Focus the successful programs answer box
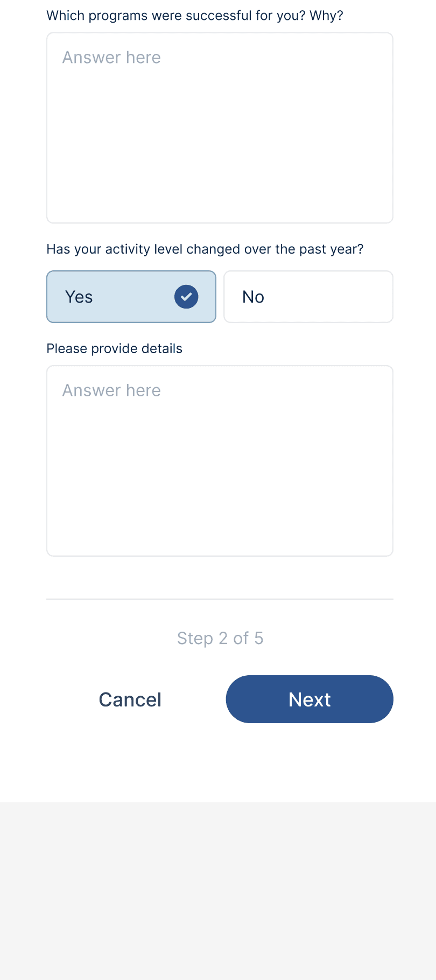The image size is (436, 980). coord(220,128)
